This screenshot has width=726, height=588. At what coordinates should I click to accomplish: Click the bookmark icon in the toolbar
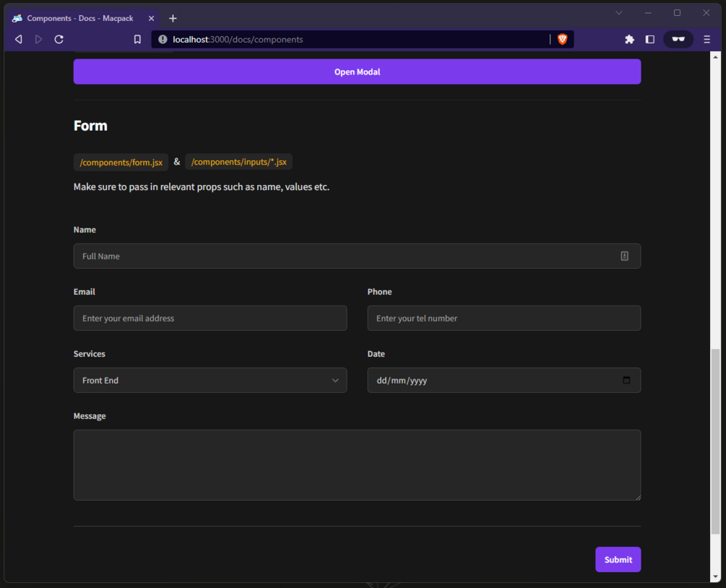coord(137,39)
